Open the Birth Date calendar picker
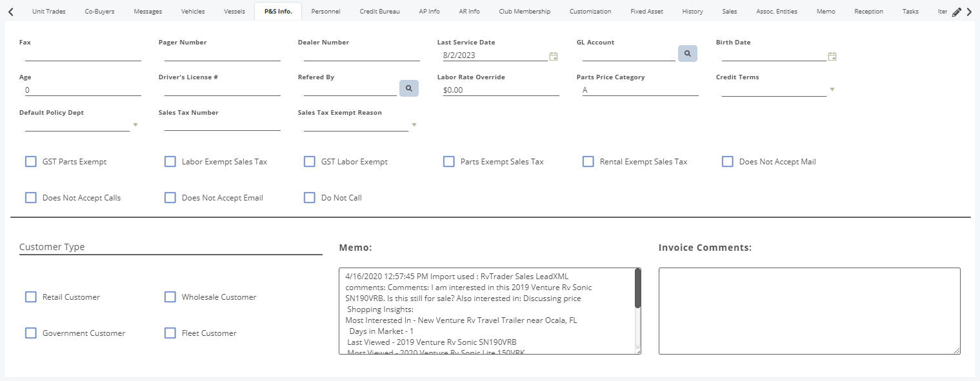 (x=832, y=57)
